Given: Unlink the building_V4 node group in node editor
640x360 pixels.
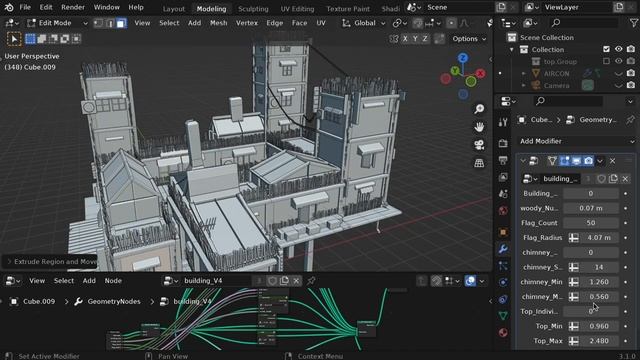Looking at the screenshot, I should (296, 281).
